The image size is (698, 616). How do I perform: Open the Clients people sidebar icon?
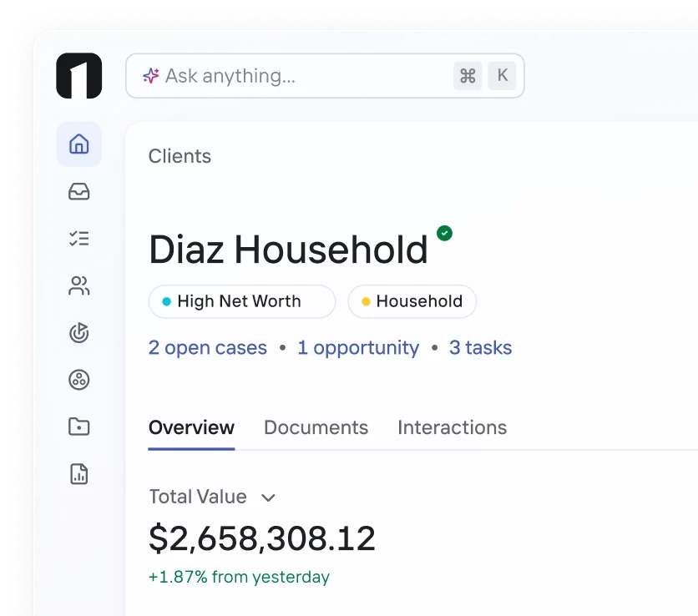point(78,285)
